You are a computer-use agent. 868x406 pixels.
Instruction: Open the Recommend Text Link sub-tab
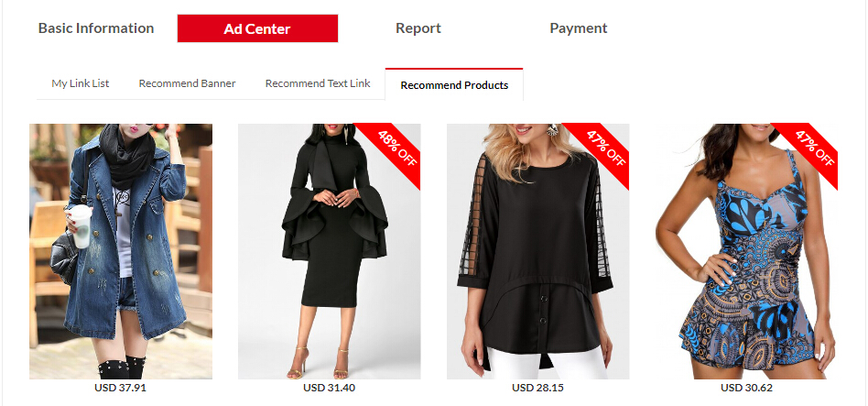pyautogui.click(x=318, y=83)
